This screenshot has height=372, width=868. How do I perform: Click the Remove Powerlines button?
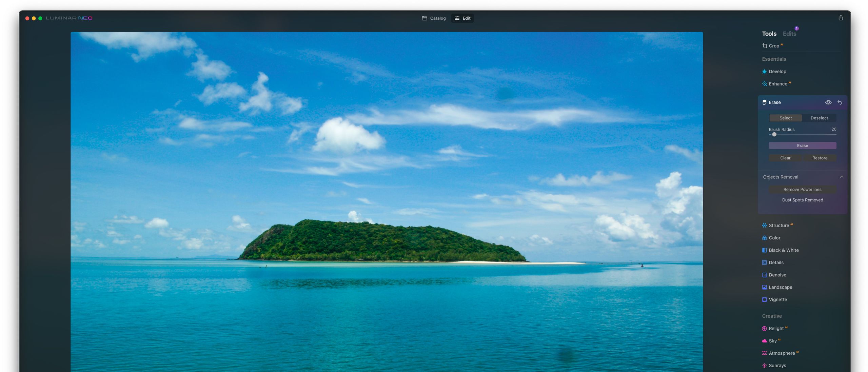click(803, 190)
